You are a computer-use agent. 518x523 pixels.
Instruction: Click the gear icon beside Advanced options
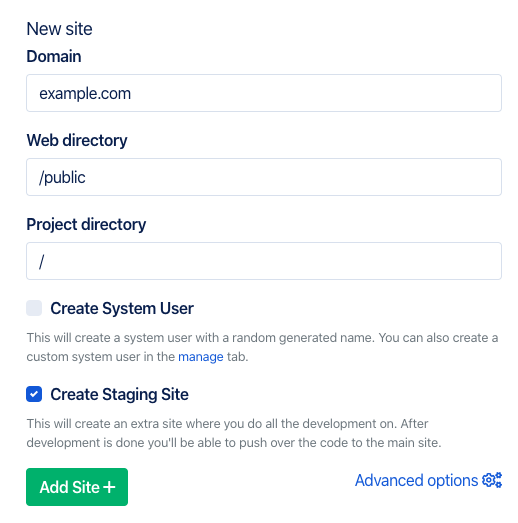point(492,480)
